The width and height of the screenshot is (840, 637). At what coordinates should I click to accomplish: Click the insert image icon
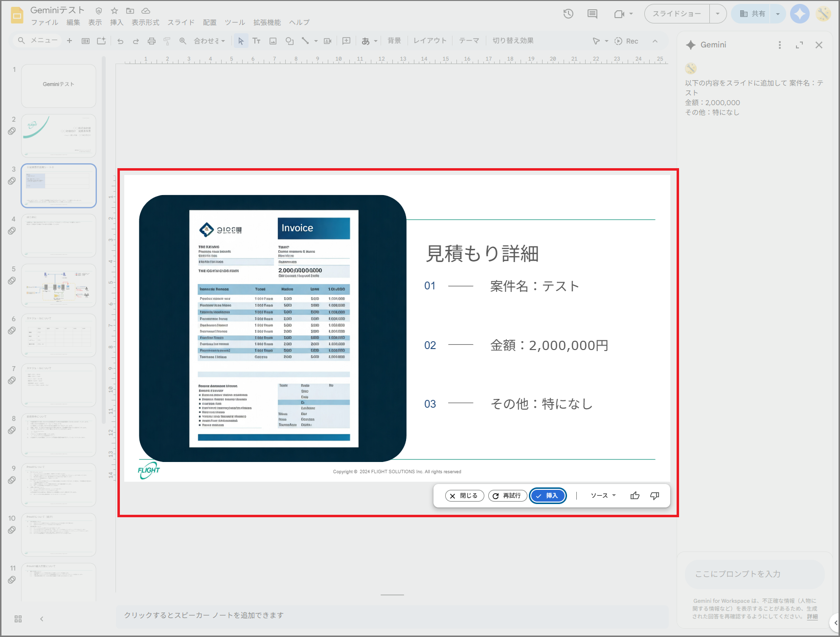point(273,41)
